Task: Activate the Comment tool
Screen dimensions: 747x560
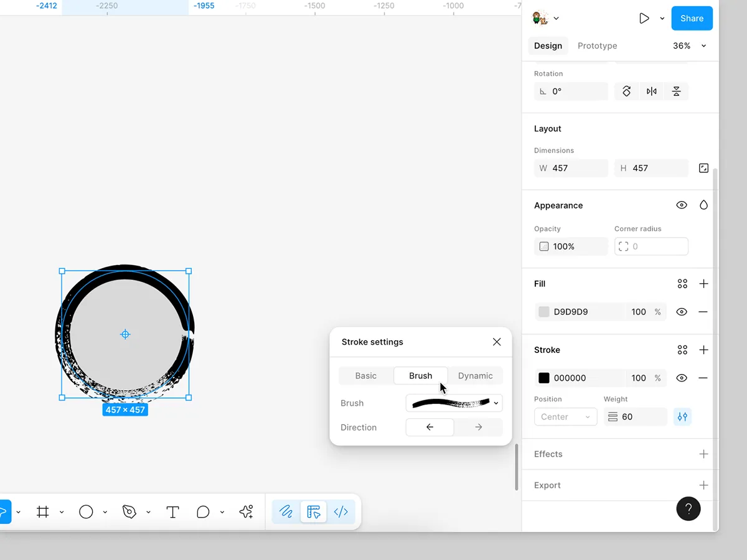Action: 203,512
